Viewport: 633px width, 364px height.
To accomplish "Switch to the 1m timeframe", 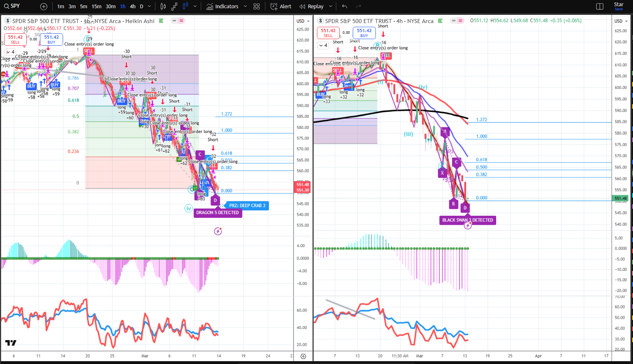I will pyautogui.click(x=61, y=7).
